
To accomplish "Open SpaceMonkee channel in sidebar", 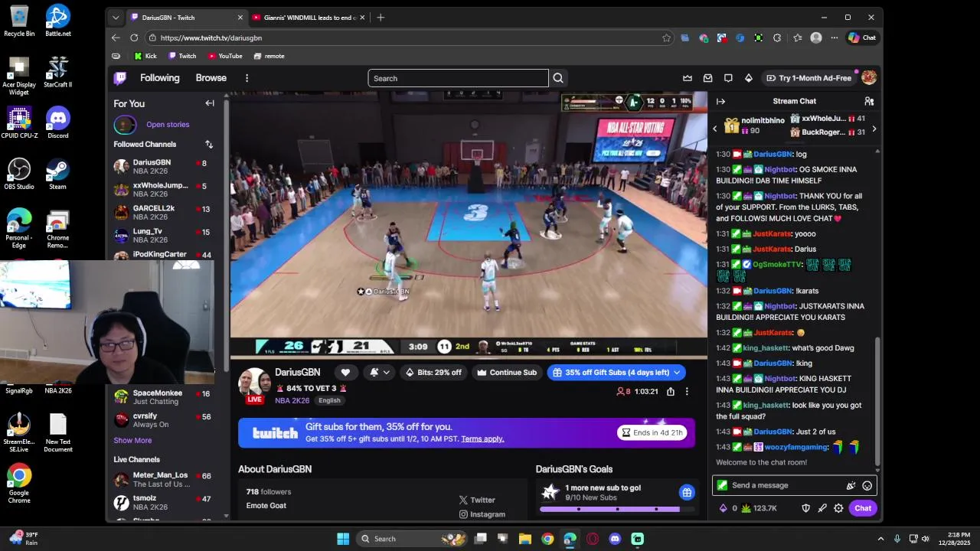I will click(x=162, y=397).
